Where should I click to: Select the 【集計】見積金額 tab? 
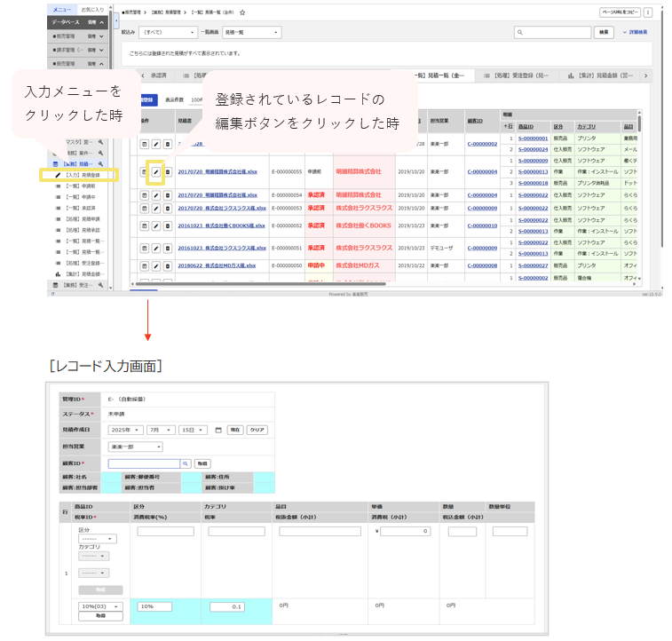(x=600, y=75)
